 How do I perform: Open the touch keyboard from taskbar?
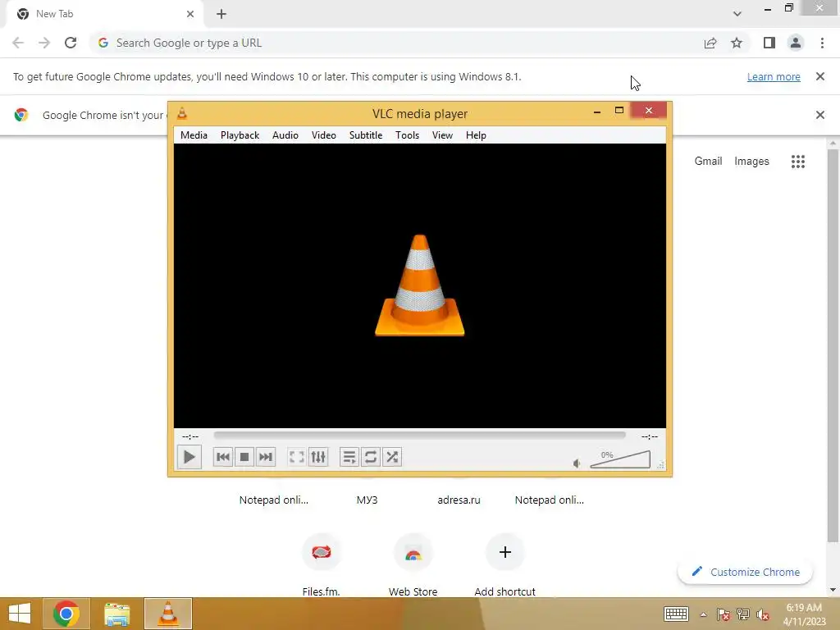[676, 614]
